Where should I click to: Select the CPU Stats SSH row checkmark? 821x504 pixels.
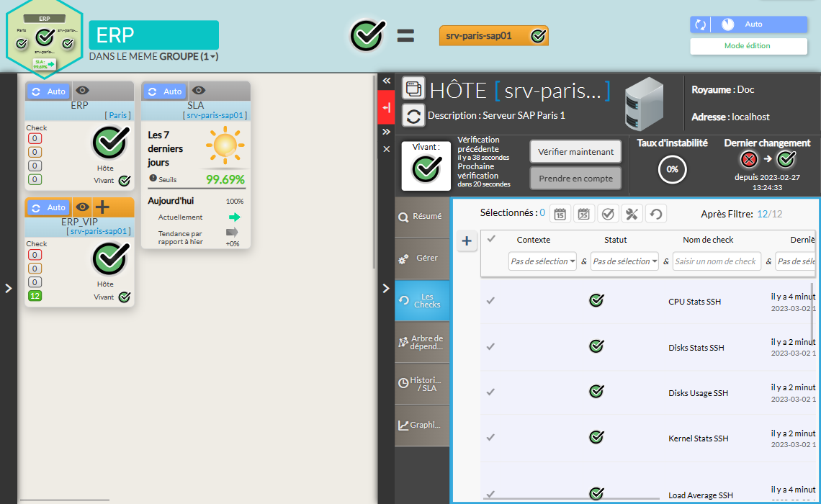point(491,301)
